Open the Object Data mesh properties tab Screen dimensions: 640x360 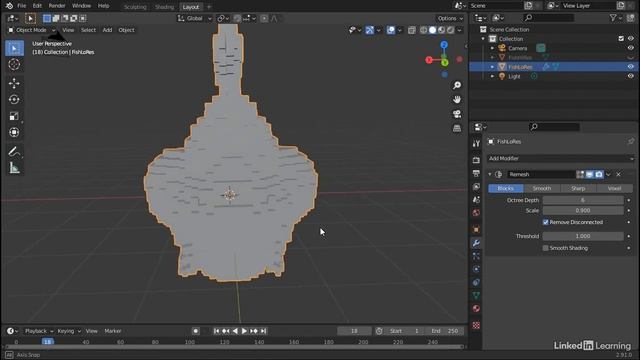476,296
